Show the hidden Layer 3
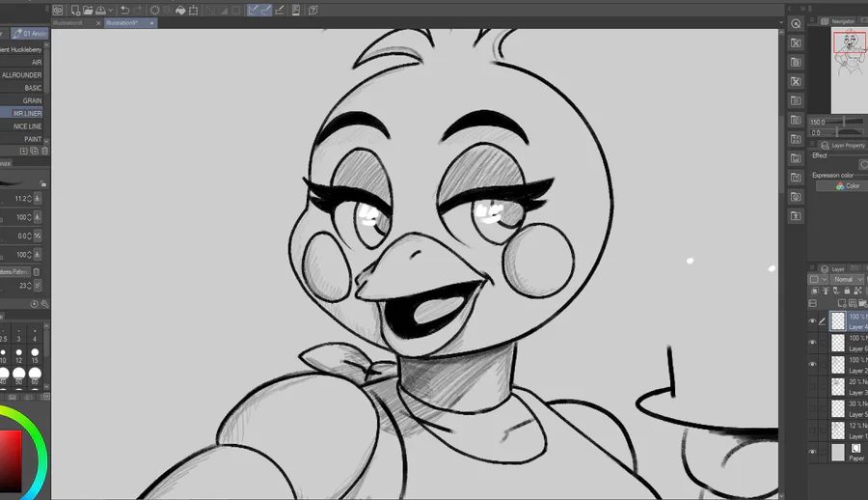 [x=813, y=387]
